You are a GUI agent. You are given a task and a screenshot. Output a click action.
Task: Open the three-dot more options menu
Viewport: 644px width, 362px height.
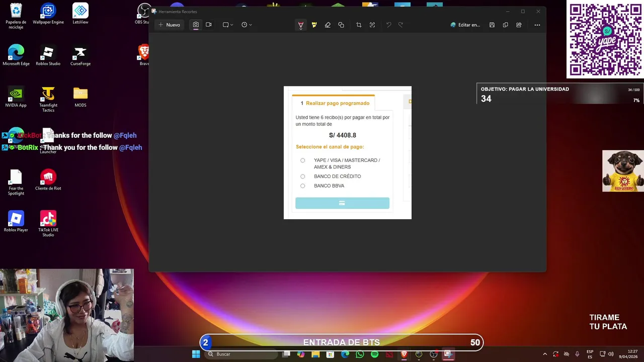(x=537, y=25)
